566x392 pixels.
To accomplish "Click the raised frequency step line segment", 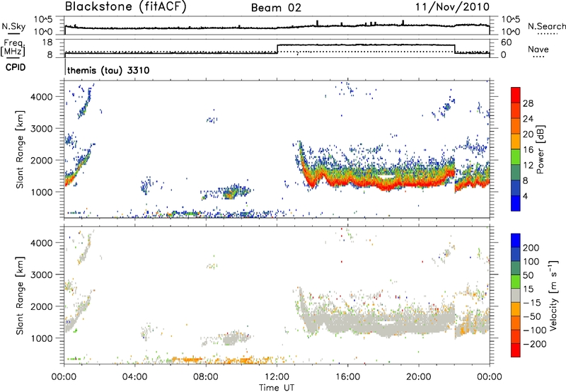I will point(366,45).
